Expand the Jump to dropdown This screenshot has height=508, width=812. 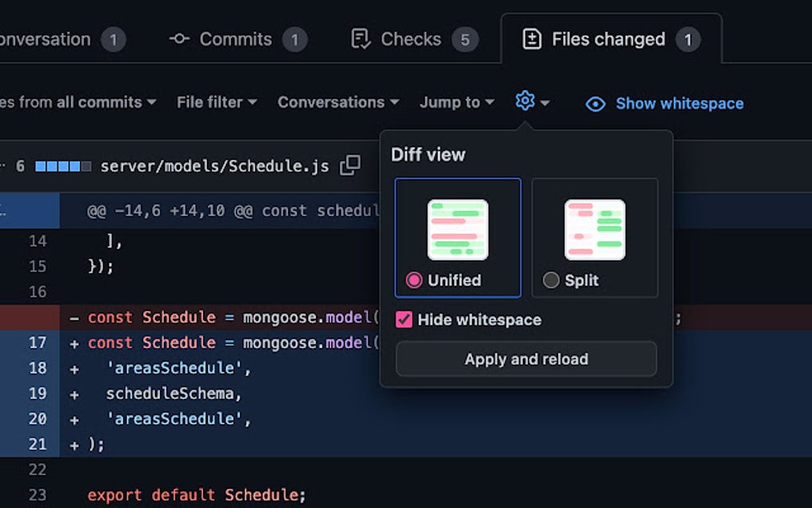(456, 102)
